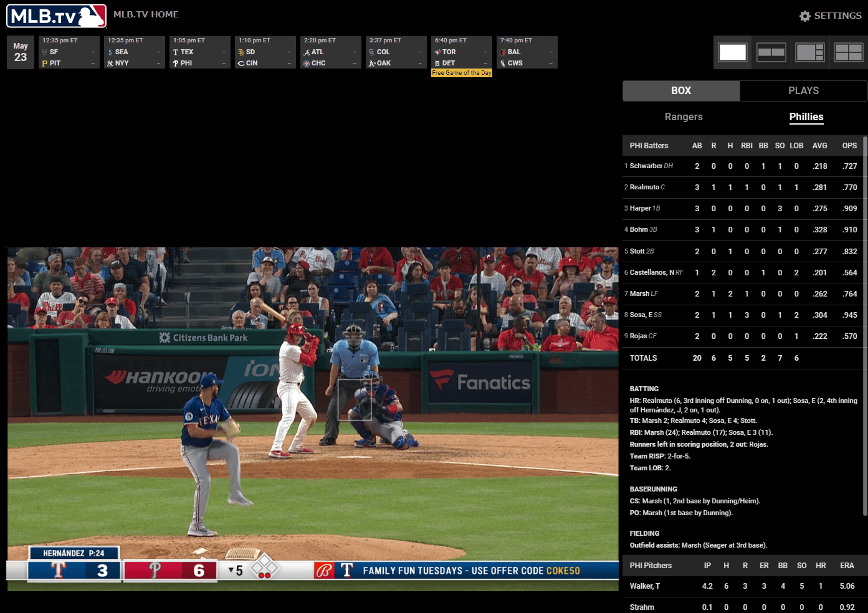Show the Rangers box score tab
The width and height of the screenshot is (868, 613).
684,117
